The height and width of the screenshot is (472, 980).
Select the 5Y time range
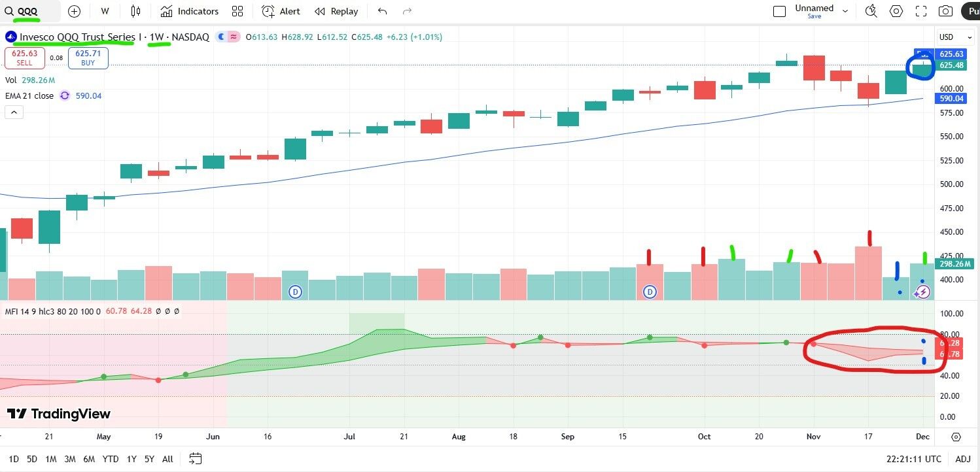click(149, 459)
